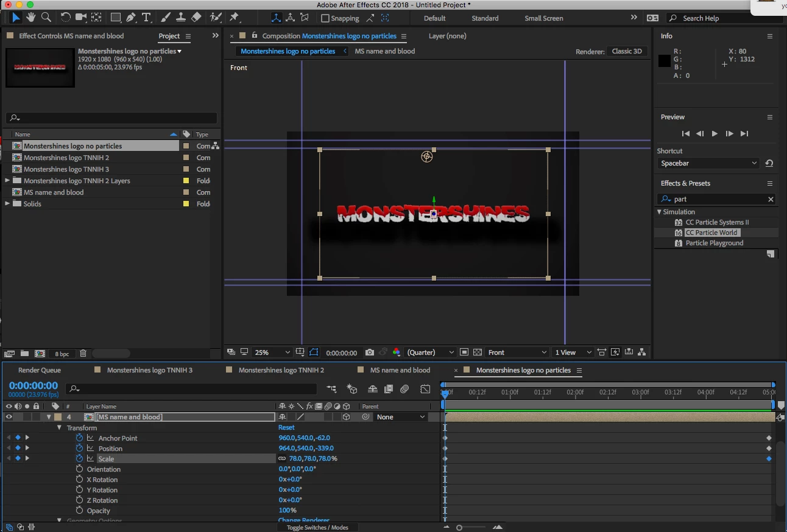Select the Rotation tool
This screenshot has height=532, width=787.
point(66,18)
